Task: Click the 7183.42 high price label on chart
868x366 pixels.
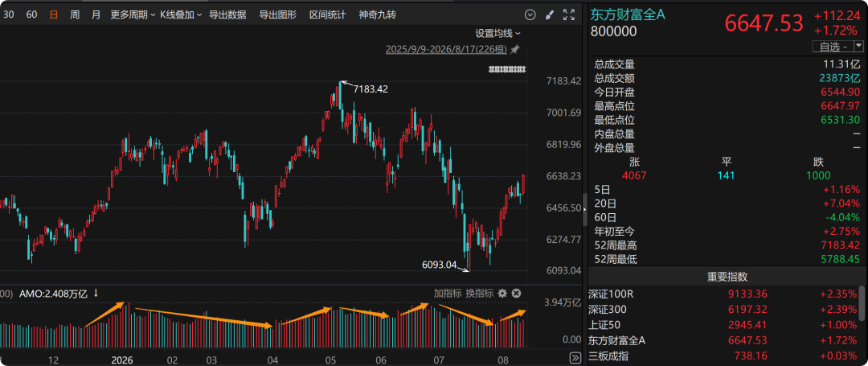Action: (370, 88)
